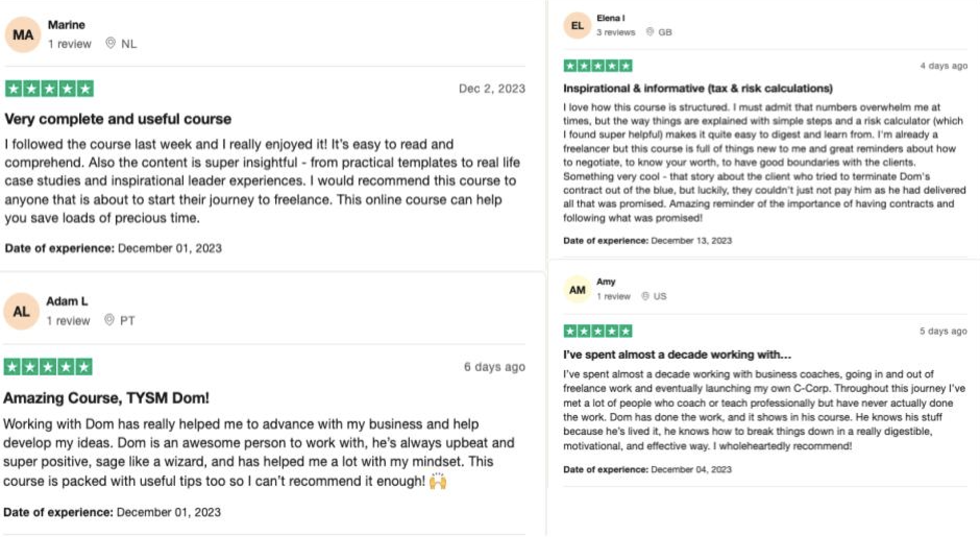Click the 'Dec 2, 2023' review date

click(492, 89)
